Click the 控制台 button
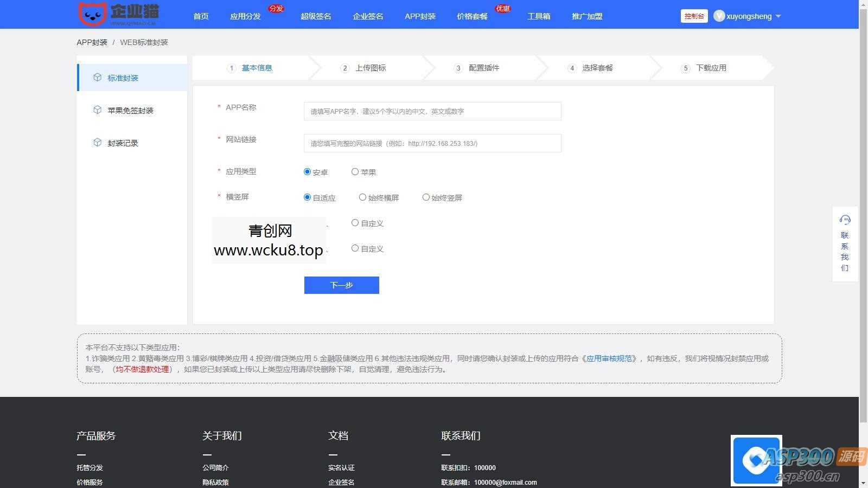 point(694,16)
